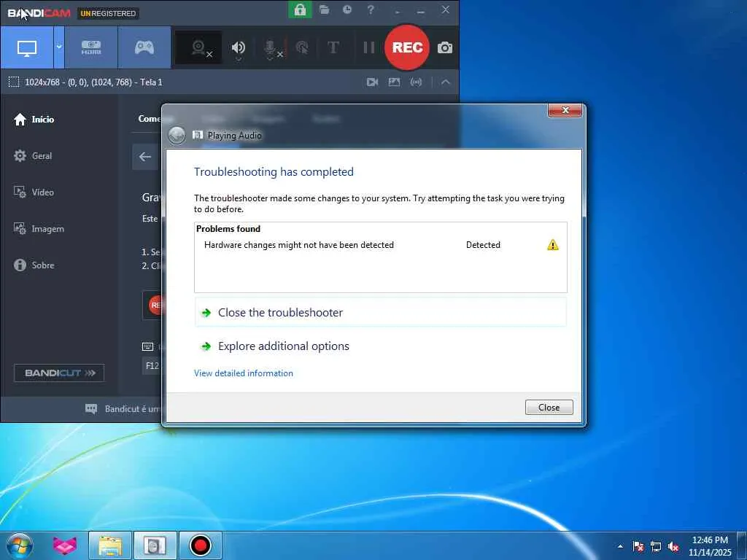Image resolution: width=747 pixels, height=560 pixels.
Task: Click 1024x768 recording area text
Action: click(x=93, y=82)
